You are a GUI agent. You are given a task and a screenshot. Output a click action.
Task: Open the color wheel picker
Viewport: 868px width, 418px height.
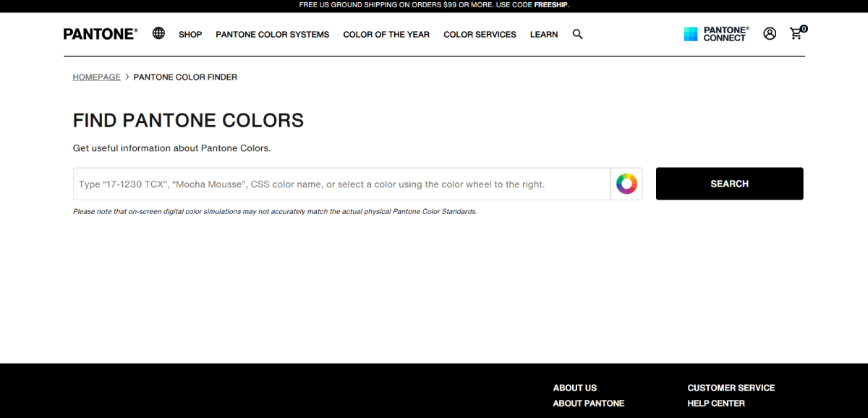pos(626,184)
